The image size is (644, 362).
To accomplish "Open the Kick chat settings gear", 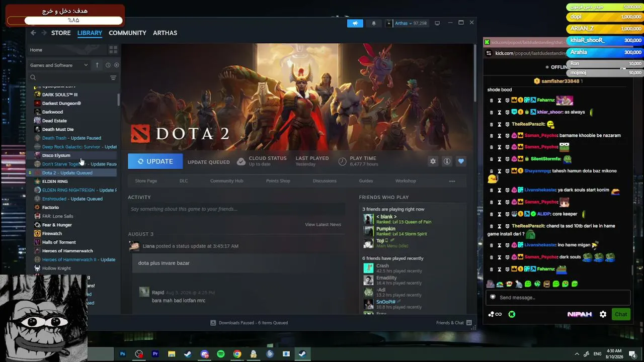I will pos(603,314).
